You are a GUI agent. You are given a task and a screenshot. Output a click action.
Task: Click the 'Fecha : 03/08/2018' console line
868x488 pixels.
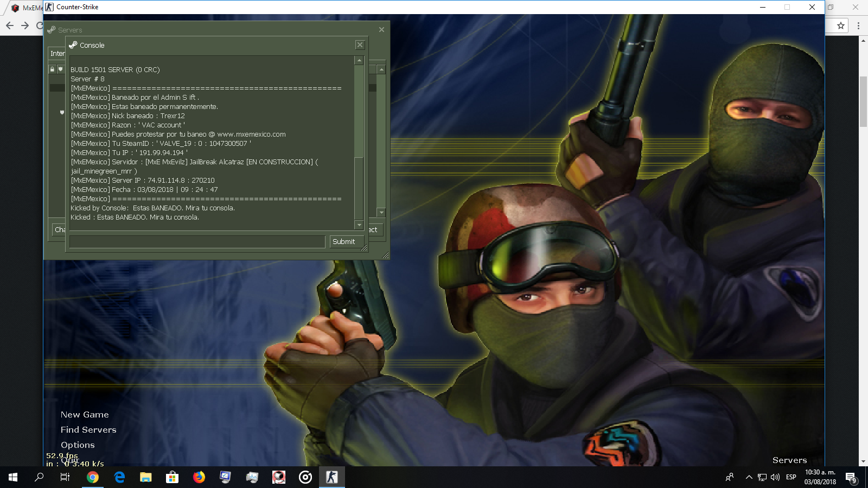pyautogui.click(x=144, y=190)
